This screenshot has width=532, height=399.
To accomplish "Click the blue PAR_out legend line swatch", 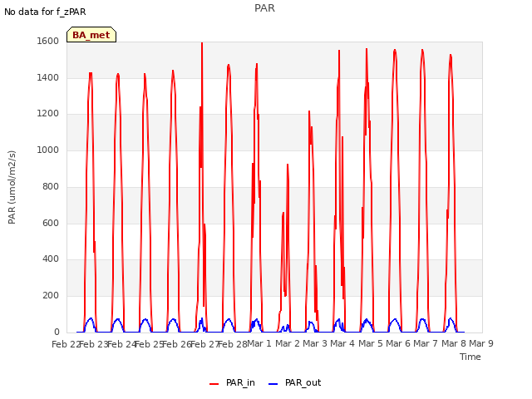I will pos(273,384).
